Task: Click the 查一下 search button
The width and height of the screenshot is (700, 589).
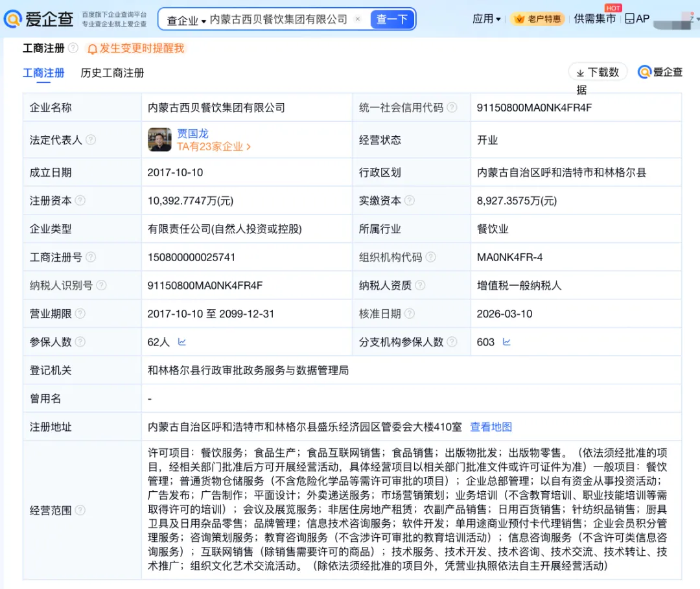Action: tap(392, 19)
